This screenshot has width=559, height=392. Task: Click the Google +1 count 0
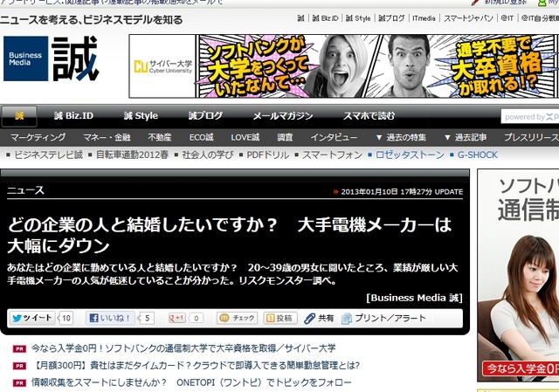[x=196, y=318]
